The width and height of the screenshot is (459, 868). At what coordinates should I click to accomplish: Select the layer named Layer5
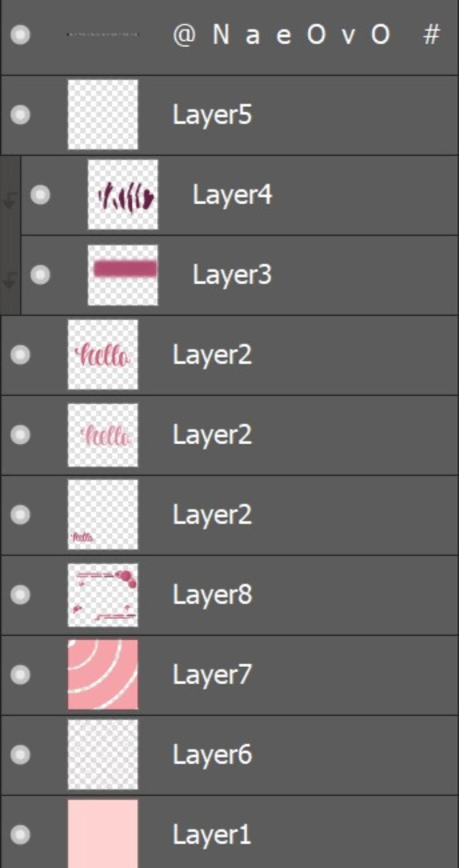[x=212, y=115]
